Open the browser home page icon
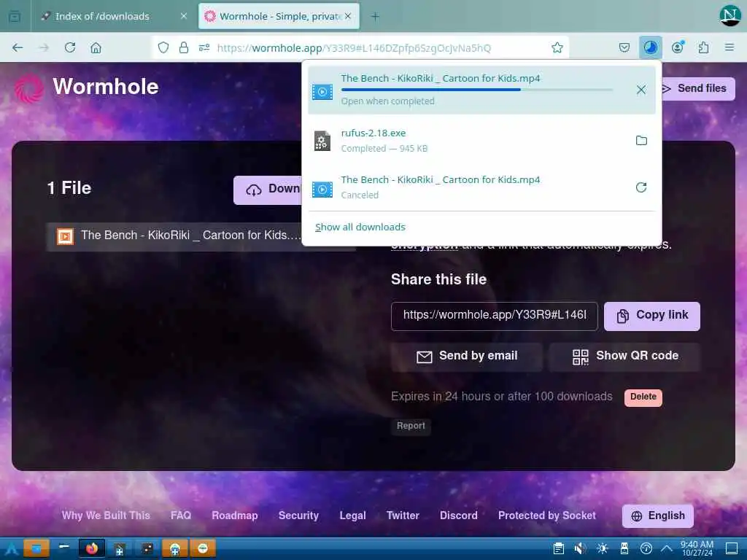 tap(96, 47)
